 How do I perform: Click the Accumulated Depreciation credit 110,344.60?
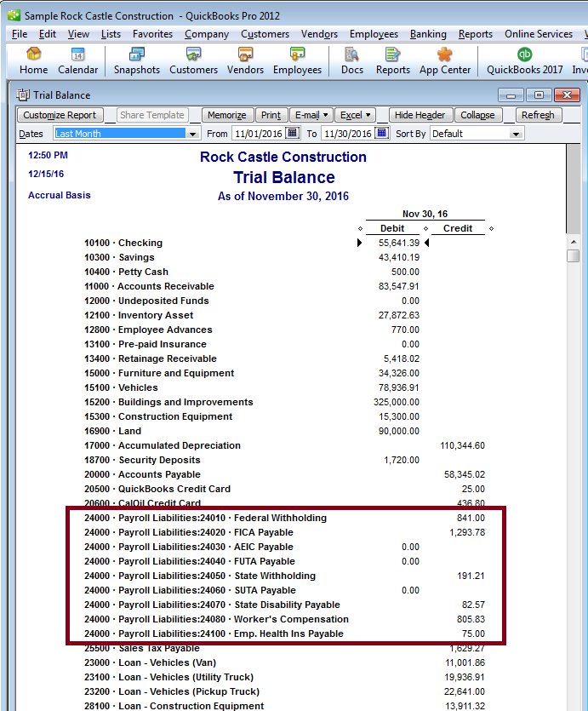point(462,445)
